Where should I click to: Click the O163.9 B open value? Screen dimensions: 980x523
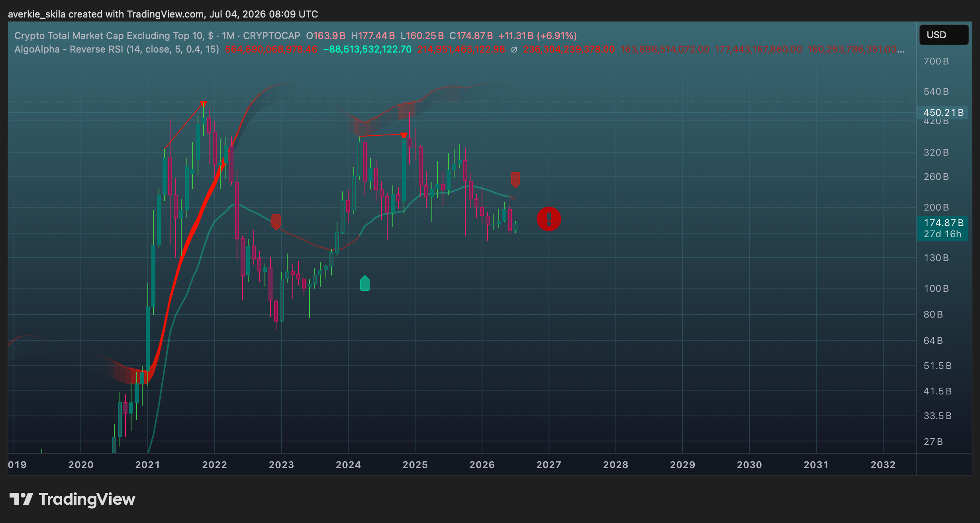[x=325, y=35]
